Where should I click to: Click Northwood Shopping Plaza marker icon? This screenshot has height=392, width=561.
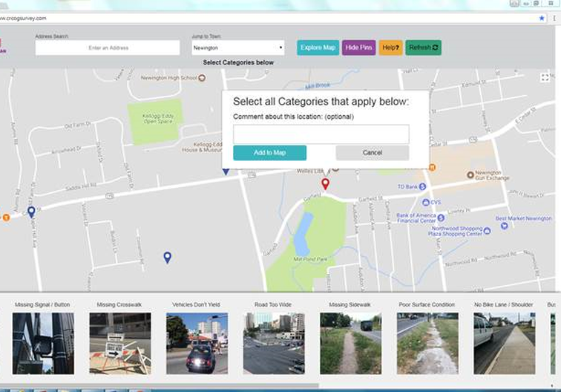487,231
